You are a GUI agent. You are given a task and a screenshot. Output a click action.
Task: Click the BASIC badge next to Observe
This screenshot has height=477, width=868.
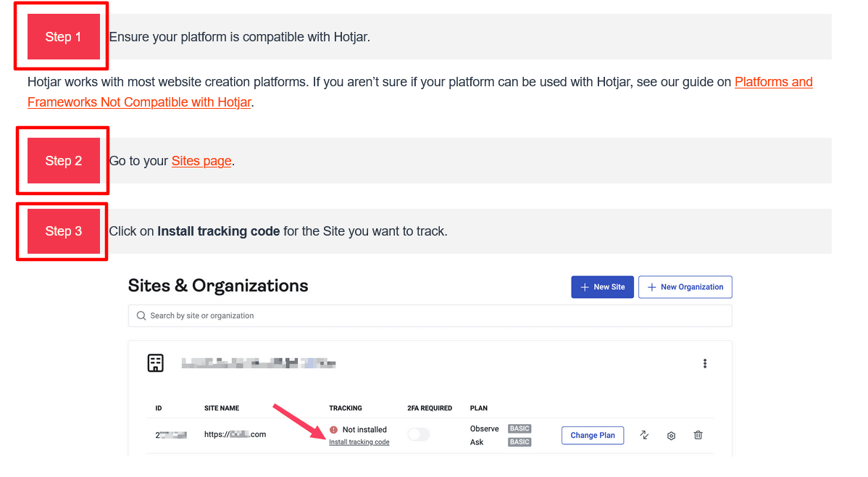[519, 428]
